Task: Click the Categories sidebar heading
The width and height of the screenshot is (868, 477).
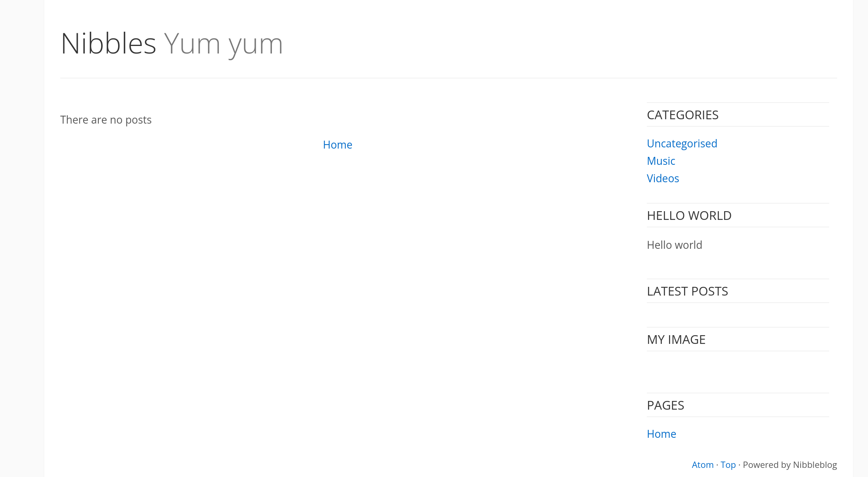Action: [x=683, y=115]
